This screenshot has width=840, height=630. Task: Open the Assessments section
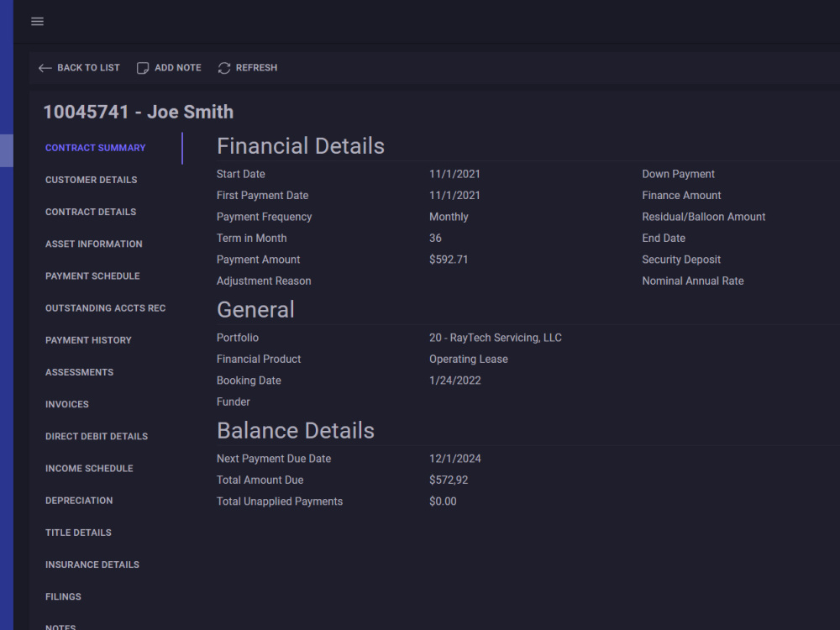[x=79, y=372]
